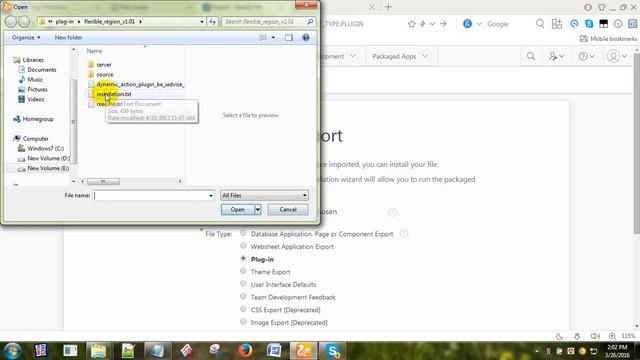Open the All Files type dropdown
Image resolution: width=640 pixels, height=360 pixels.
(264, 196)
